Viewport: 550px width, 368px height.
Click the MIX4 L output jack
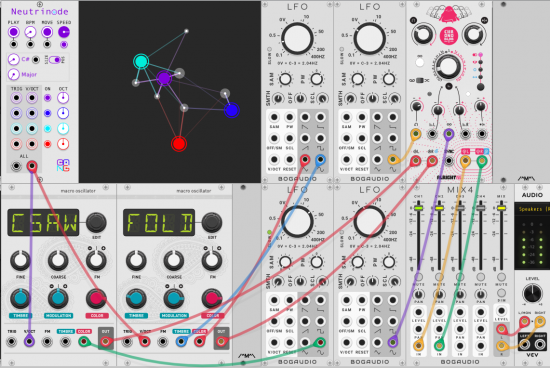[x=502, y=329]
